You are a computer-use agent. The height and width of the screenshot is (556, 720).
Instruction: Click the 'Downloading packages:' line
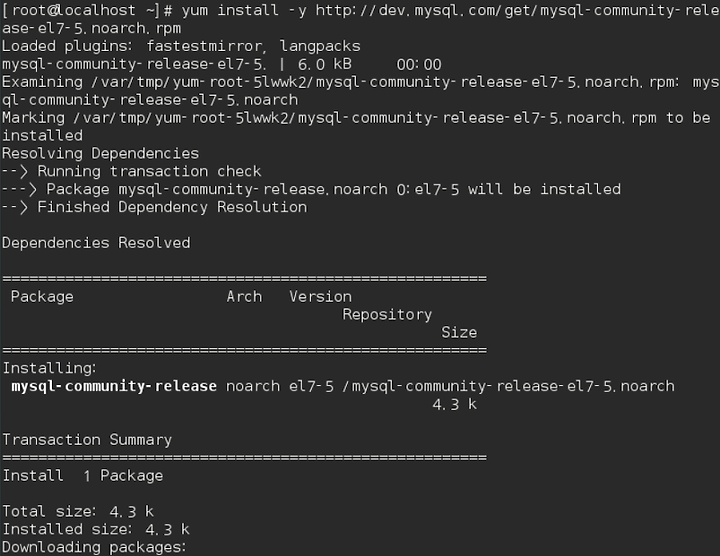(x=94, y=547)
